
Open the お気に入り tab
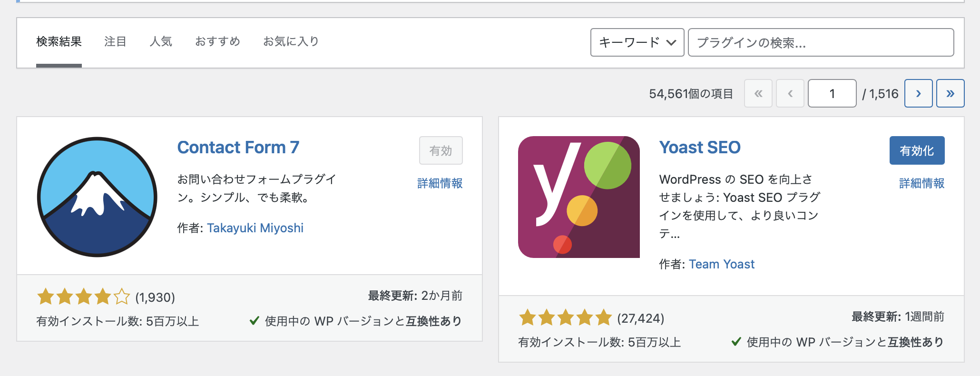(291, 42)
